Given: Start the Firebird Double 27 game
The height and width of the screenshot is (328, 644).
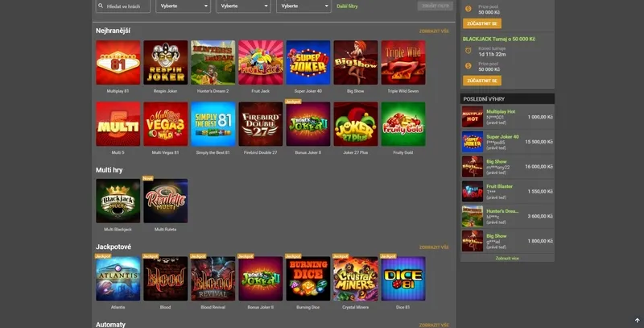Looking at the screenshot, I should coord(260,123).
